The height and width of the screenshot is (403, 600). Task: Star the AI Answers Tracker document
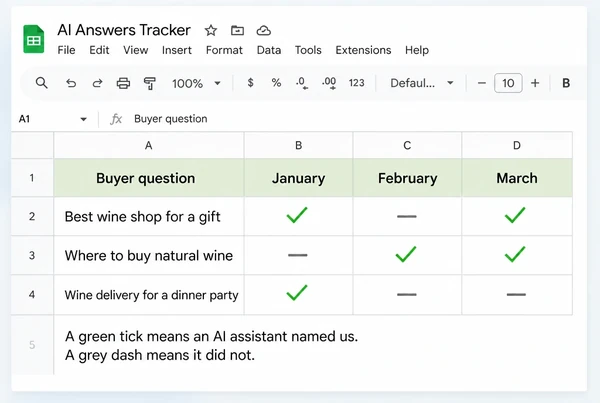tap(211, 30)
